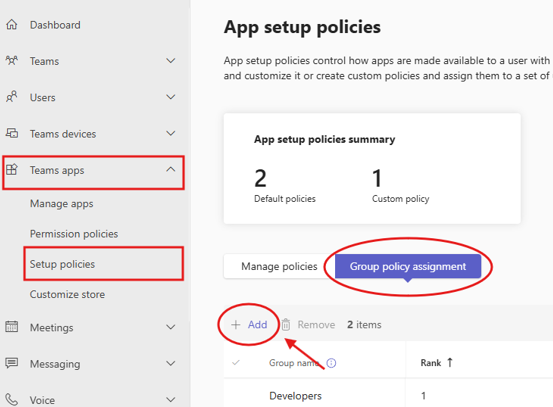Click the info icon next to Group name
This screenshot has width=553, height=407.
[x=332, y=363]
